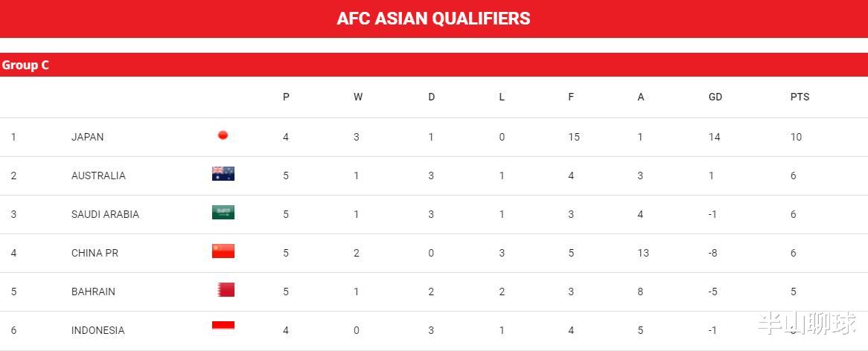The height and width of the screenshot is (351, 868).
Task: Click the W column header
Action: [358, 97]
